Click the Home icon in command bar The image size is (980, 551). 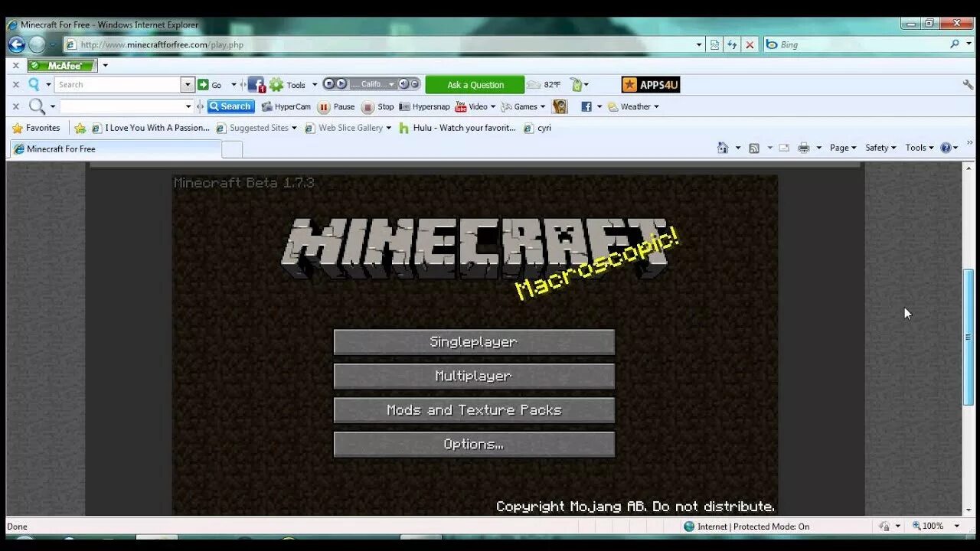(x=723, y=148)
